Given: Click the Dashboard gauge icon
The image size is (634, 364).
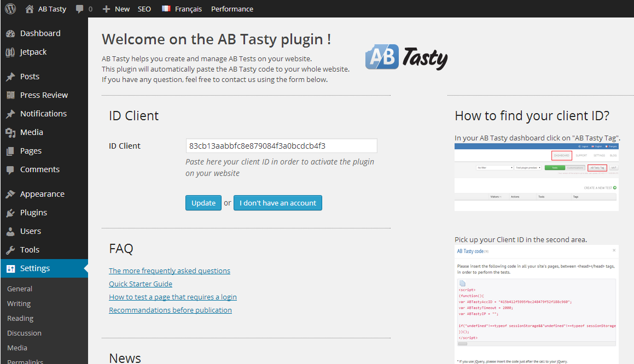Looking at the screenshot, I should tap(10, 33).
